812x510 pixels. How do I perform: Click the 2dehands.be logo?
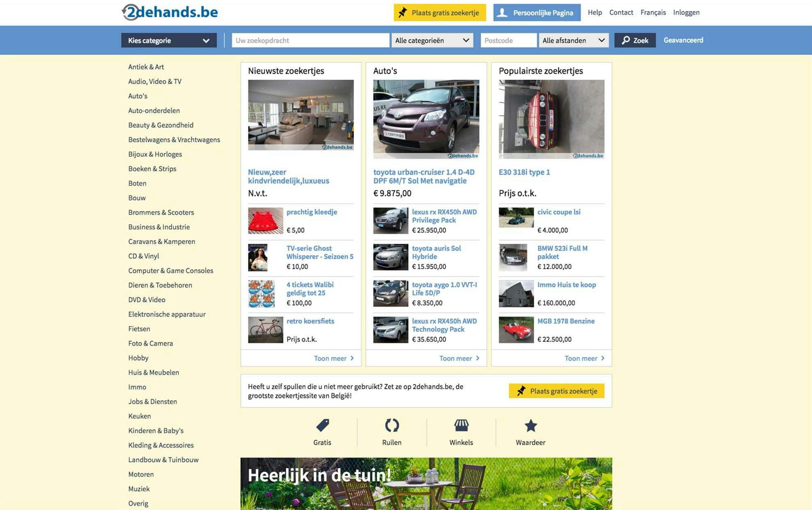pos(170,12)
